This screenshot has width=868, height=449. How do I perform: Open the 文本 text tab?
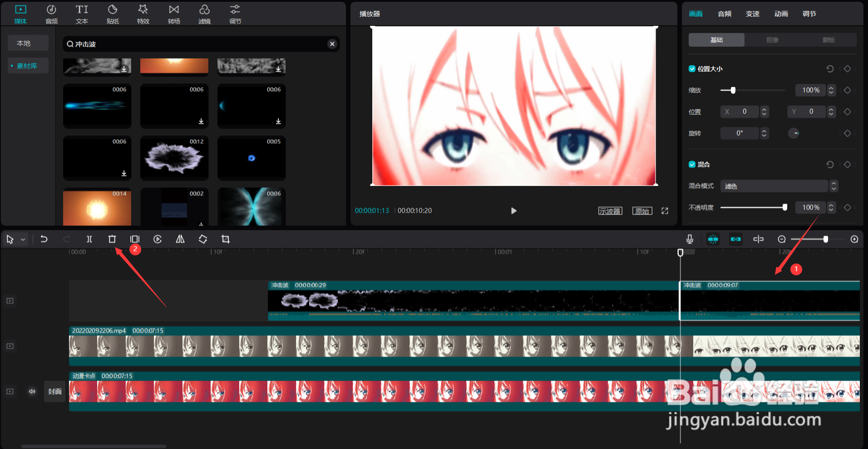pos(82,15)
